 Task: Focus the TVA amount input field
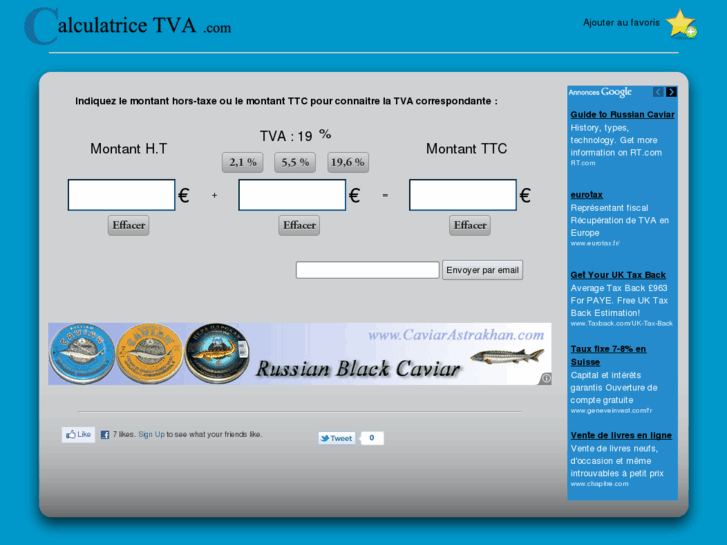pos(292,195)
